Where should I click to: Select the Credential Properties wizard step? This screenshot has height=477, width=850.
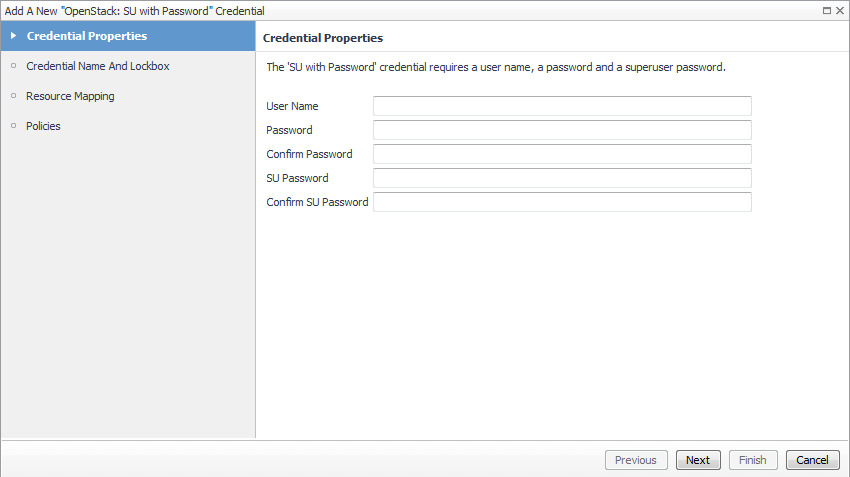pos(87,36)
